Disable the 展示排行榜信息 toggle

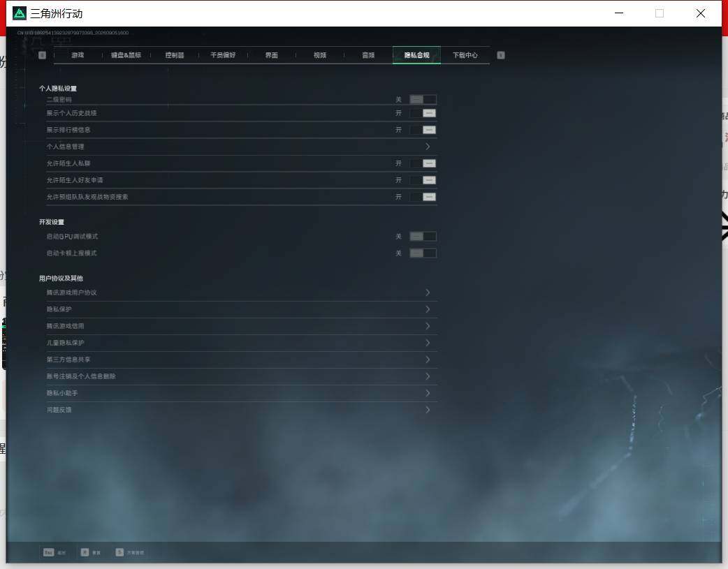coord(423,130)
